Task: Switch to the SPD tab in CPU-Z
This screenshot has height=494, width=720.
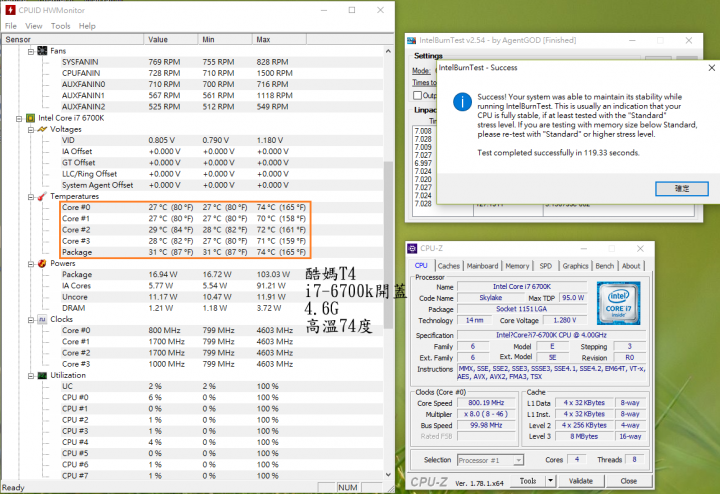Action: 546,266
